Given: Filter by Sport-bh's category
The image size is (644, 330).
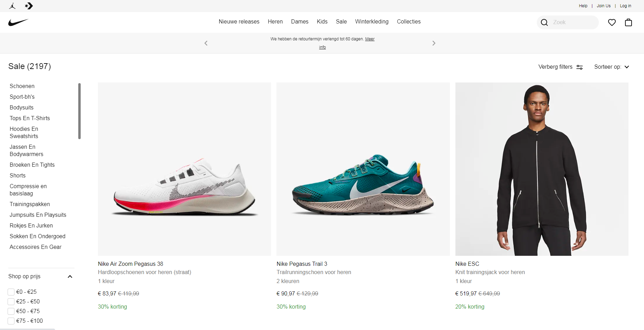Looking at the screenshot, I should 22,97.
